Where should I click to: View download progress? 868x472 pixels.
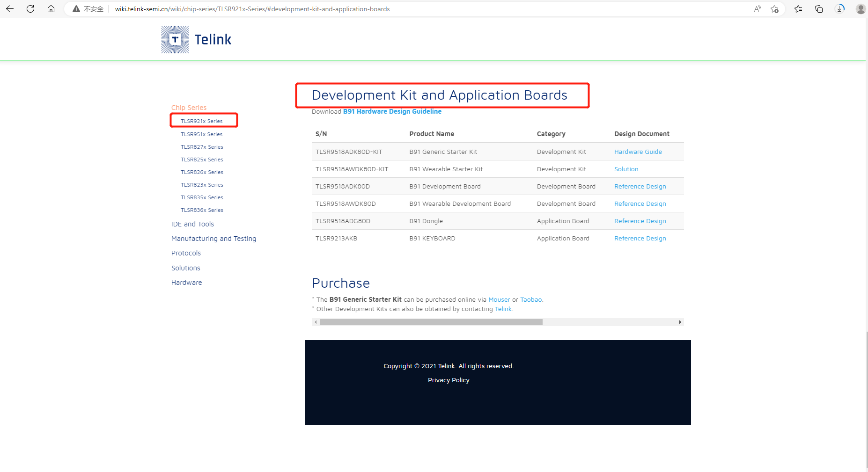[839, 8]
